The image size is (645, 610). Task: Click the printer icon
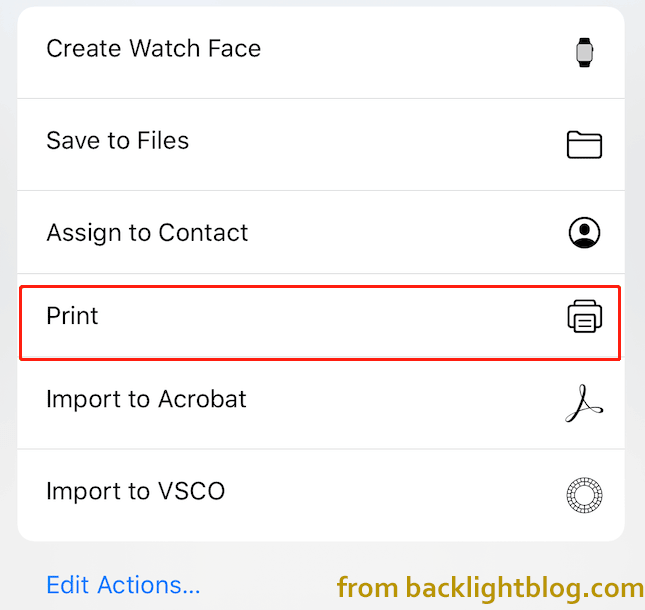tap(585, 317)
